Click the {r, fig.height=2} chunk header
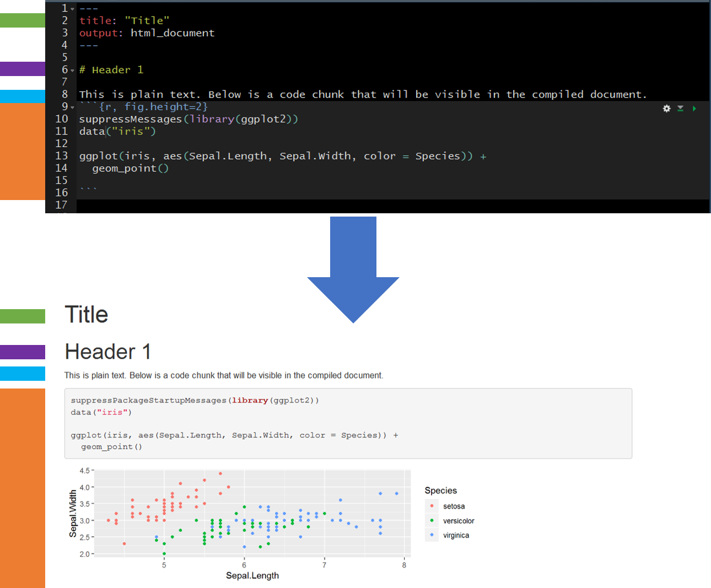This screenshot has height=588, width=711. tap(144, 107)
